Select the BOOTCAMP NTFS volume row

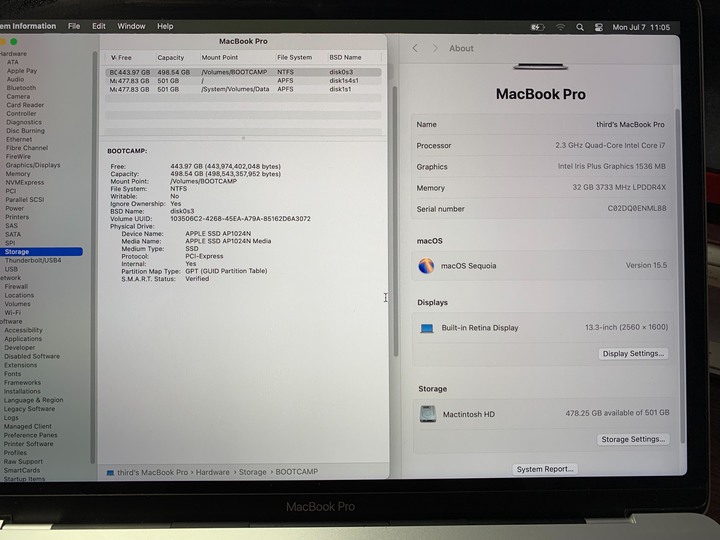[x=243, y=72]
